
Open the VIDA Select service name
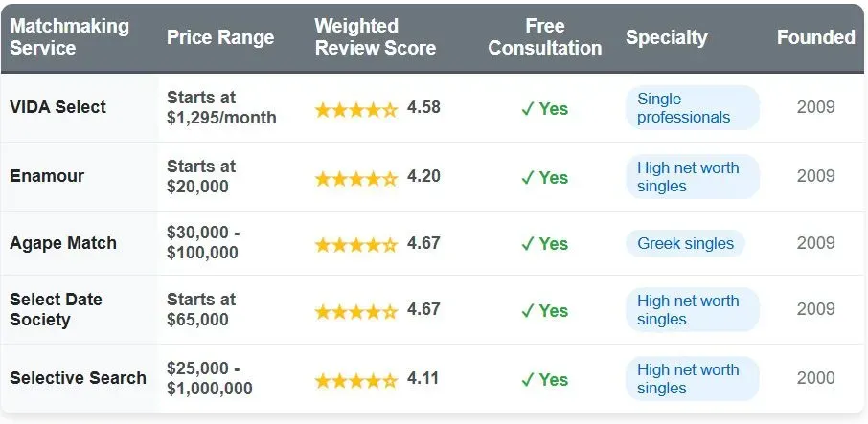tap(58, 107)
